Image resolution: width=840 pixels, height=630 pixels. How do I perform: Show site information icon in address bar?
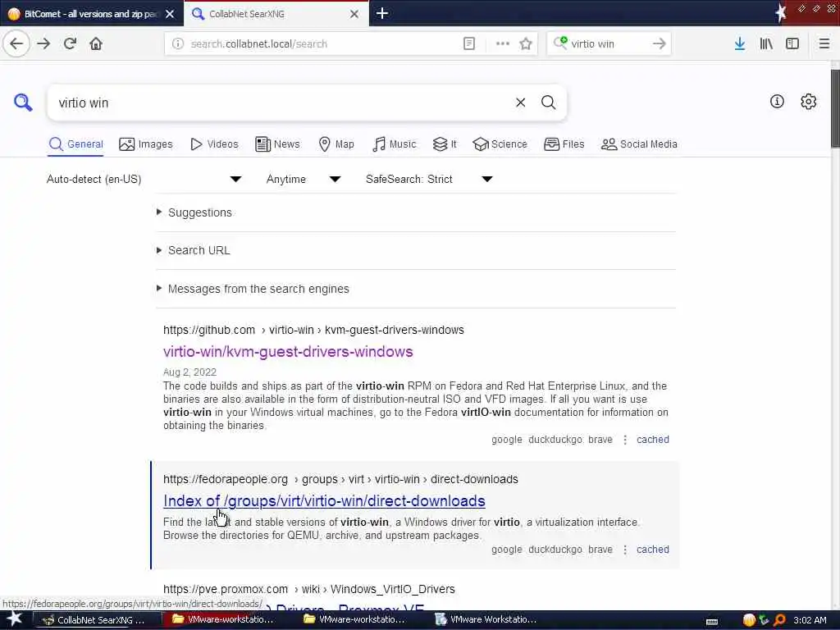pyautogui.click(x=178, y=44)
